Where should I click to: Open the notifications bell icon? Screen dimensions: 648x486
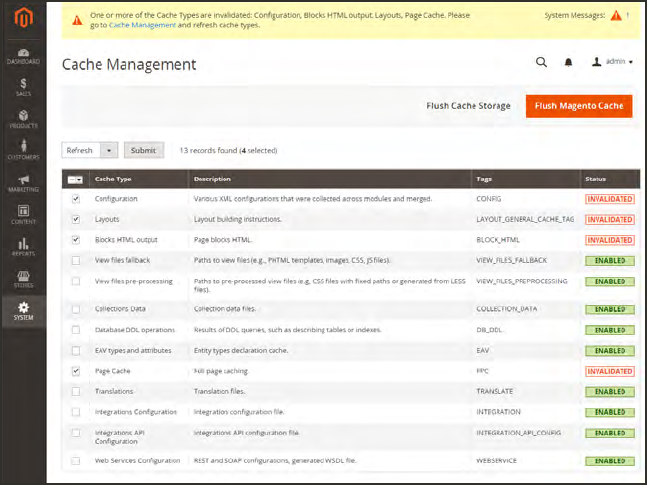[x=568, y=62]
